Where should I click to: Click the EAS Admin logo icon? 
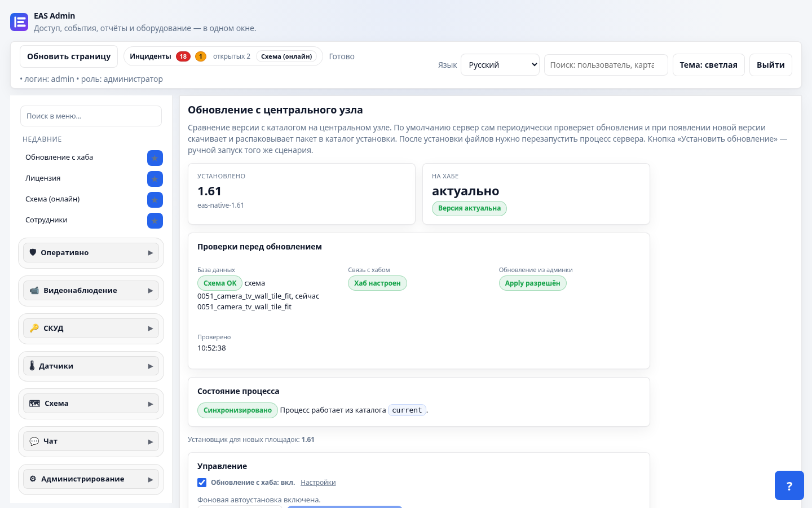tap(19, 22)
